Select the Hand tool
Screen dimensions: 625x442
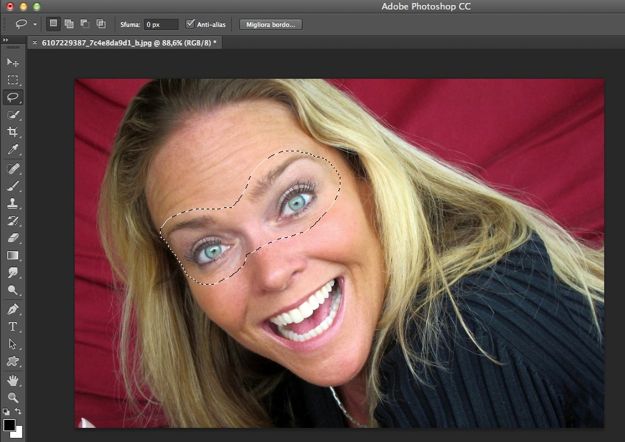coord(13,381)
